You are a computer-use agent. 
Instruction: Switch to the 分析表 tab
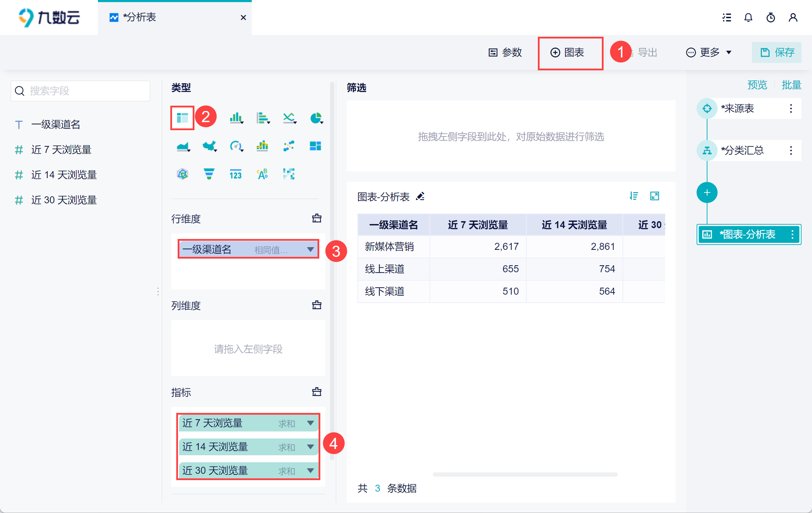140,17
